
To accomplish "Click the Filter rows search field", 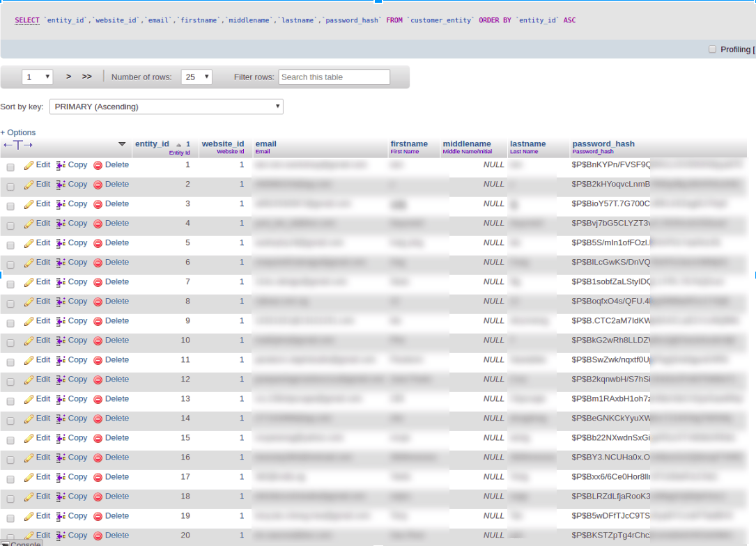I will coord(334,77).
